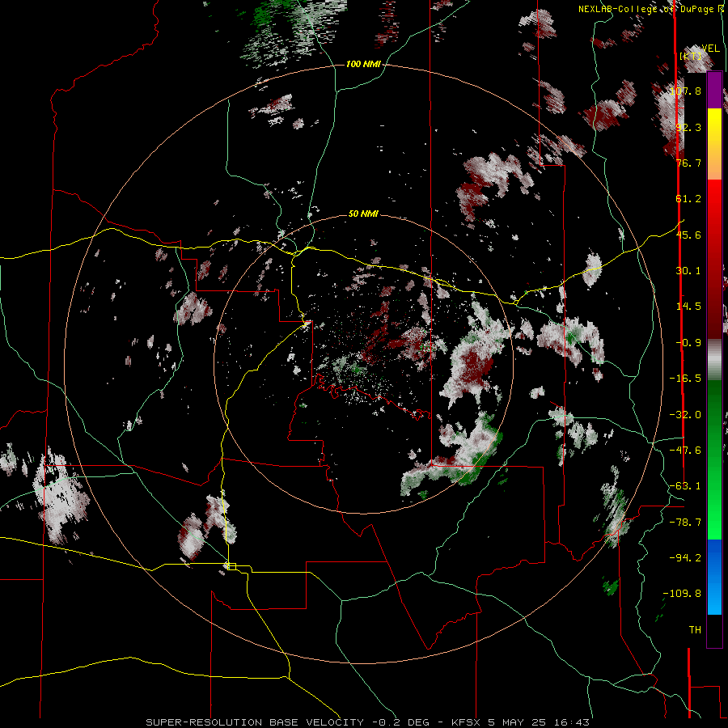Viewport: 728px width, 728px height.
Task: Pick the purple segment of the color bar
Action: tap(714, 91)
